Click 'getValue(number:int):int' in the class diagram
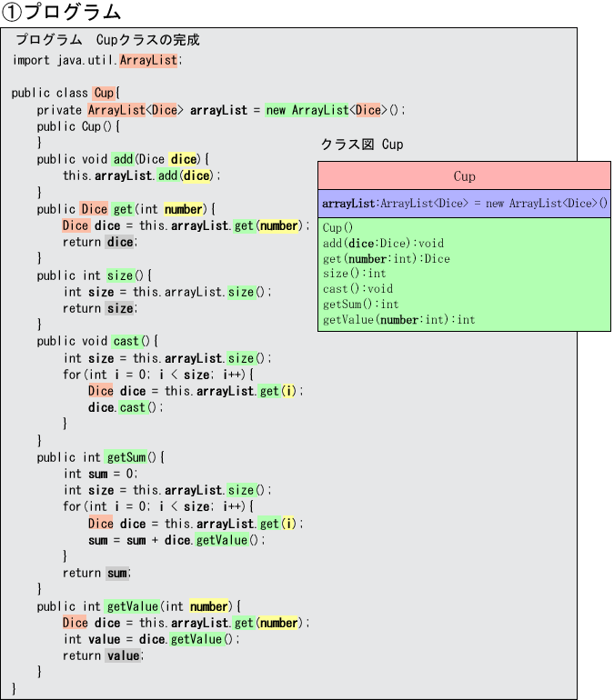This screenshot has width=614, height=700. click(398, 319)
